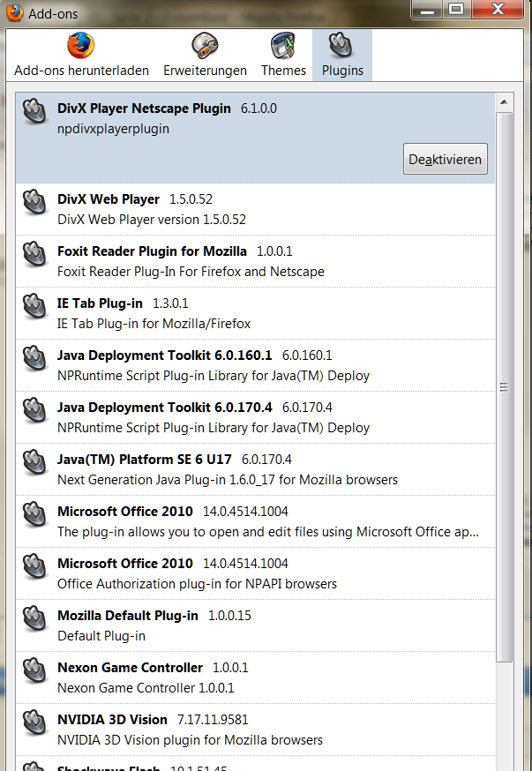Image resolution: width=532 pixels, height=771 pixels.
Task: Click 'Office Authorization plug-in for NPAPI browsers' text
Action: pyautogui.click(x=197, y=584)
